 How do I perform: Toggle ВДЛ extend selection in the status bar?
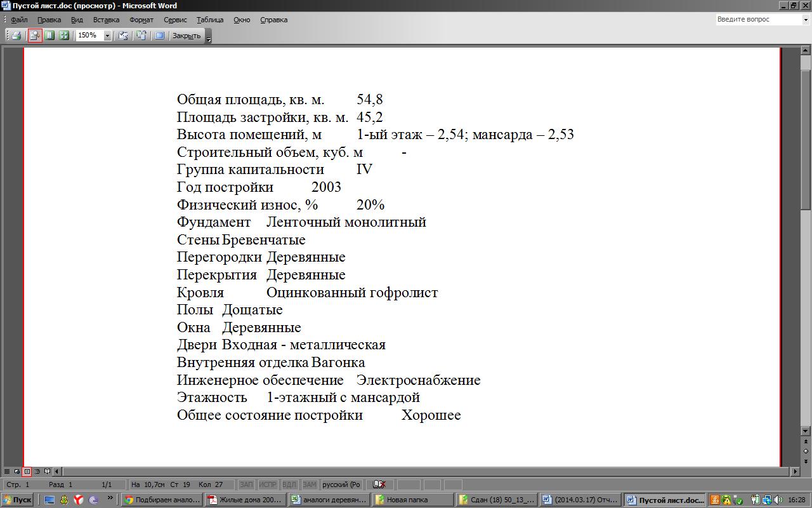point(289,485)
